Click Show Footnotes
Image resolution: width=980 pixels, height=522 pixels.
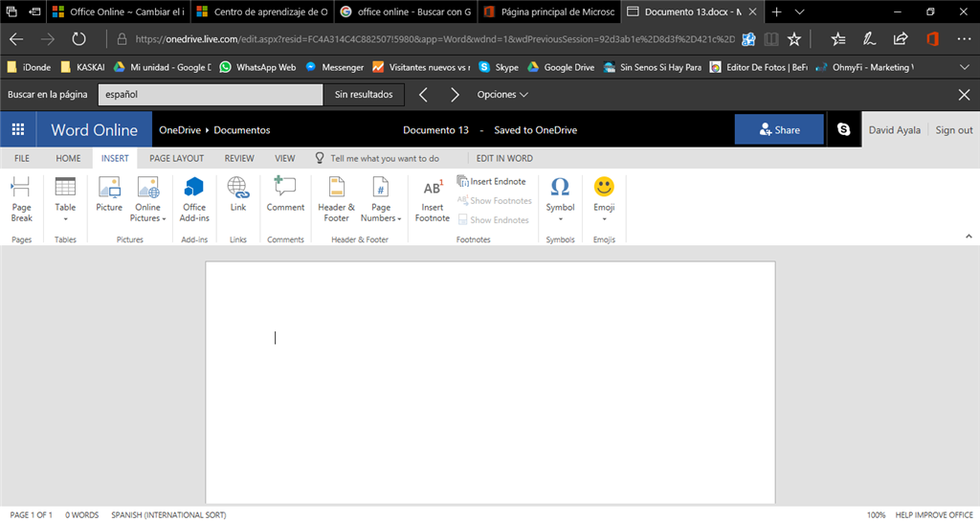coord(495,201)
